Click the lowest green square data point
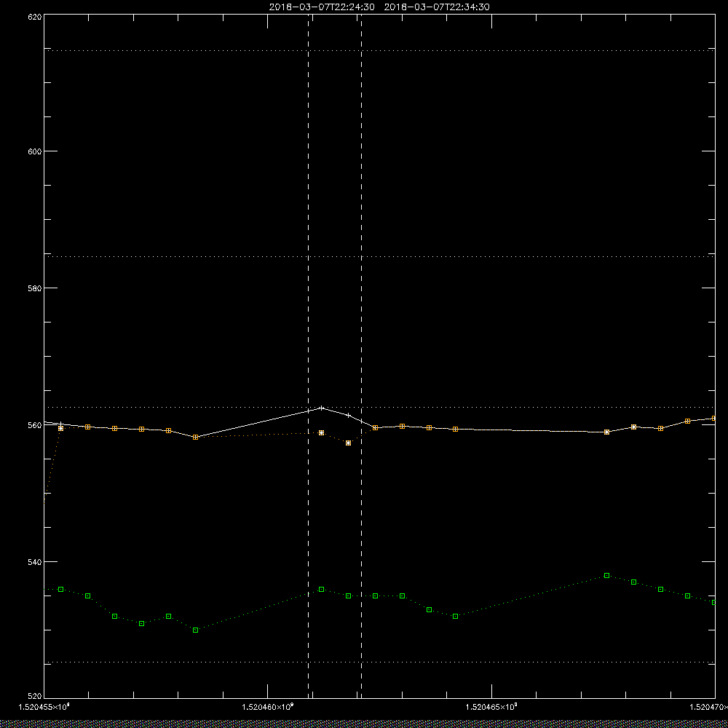The width and height of the screenshot is (728, 728). click(195, 630)
